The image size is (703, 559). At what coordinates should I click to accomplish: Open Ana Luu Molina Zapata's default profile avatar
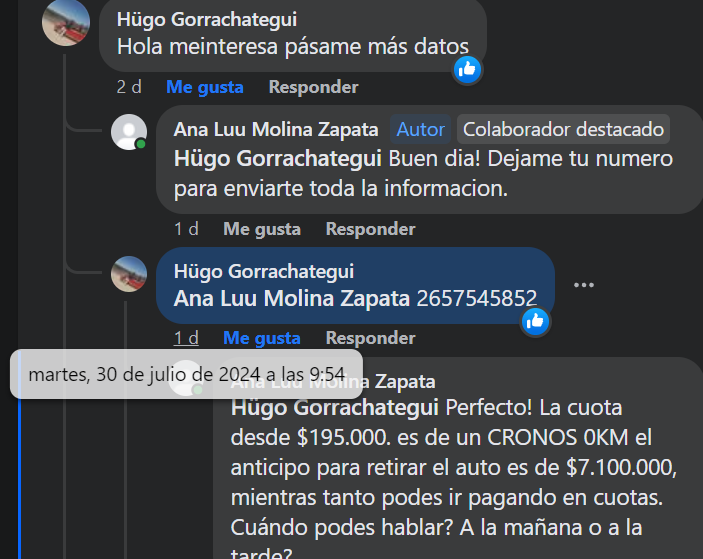click(129, 132)
